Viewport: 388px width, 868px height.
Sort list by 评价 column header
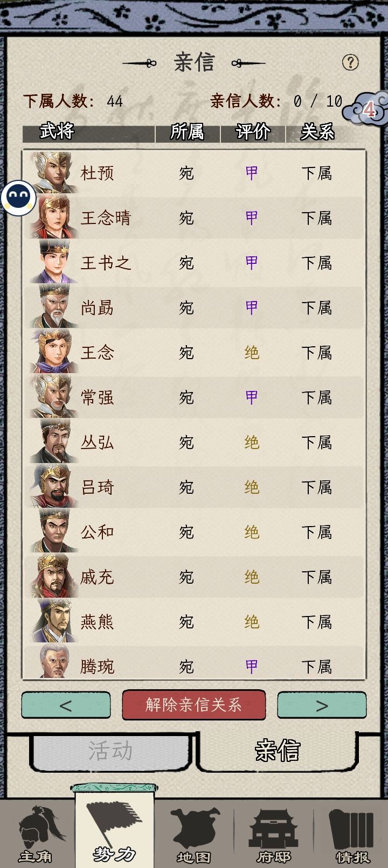tap(253, 132)
